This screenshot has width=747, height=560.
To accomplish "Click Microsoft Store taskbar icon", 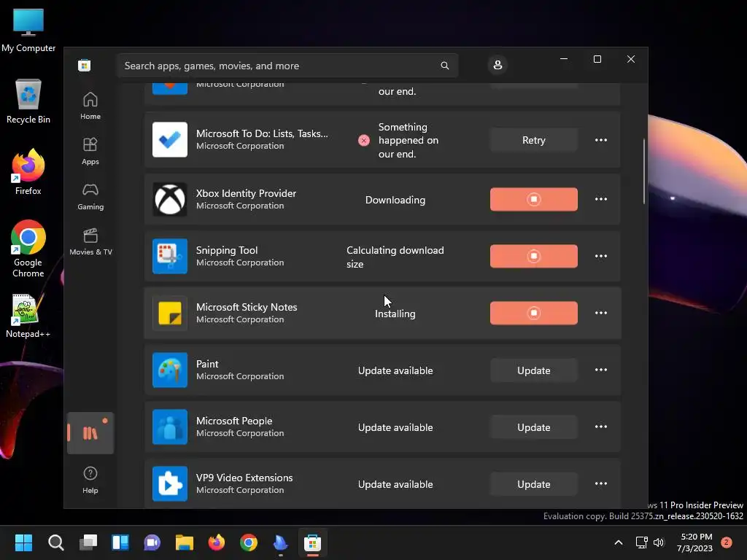I will (312, 542).
